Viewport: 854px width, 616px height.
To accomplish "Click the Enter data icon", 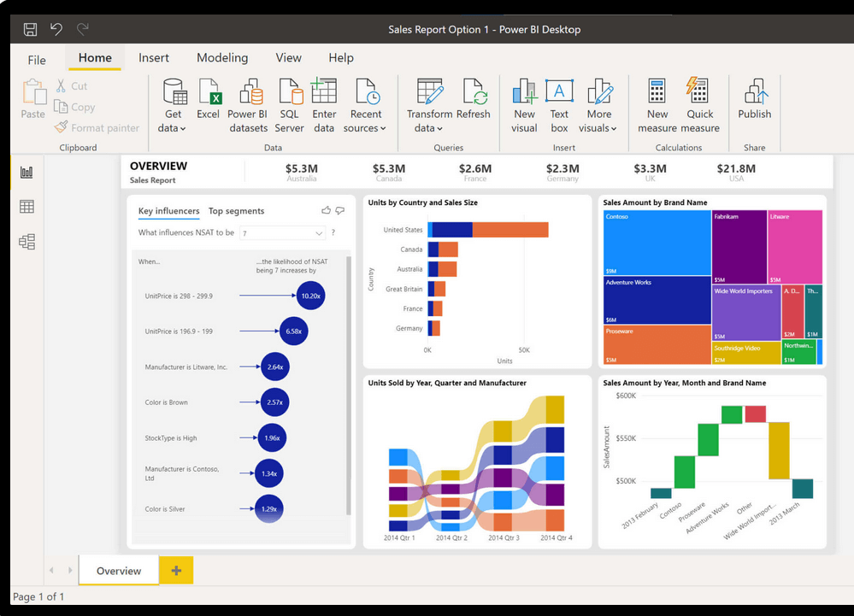I will [324, 91].
